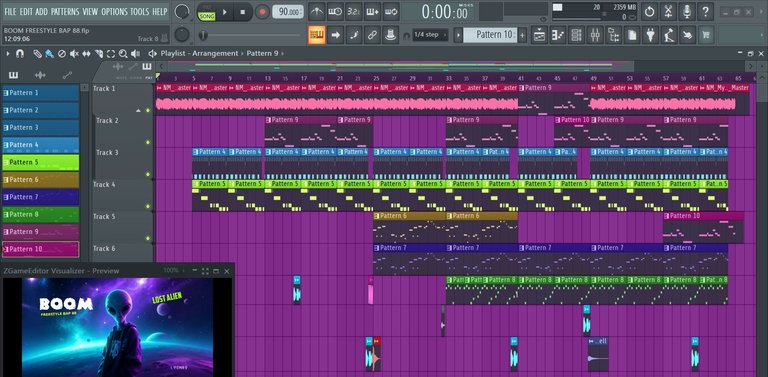The width and height of the screenshot is (768, 377).
Task: Toggle loop recording icon
Action: tap(391, 11)
